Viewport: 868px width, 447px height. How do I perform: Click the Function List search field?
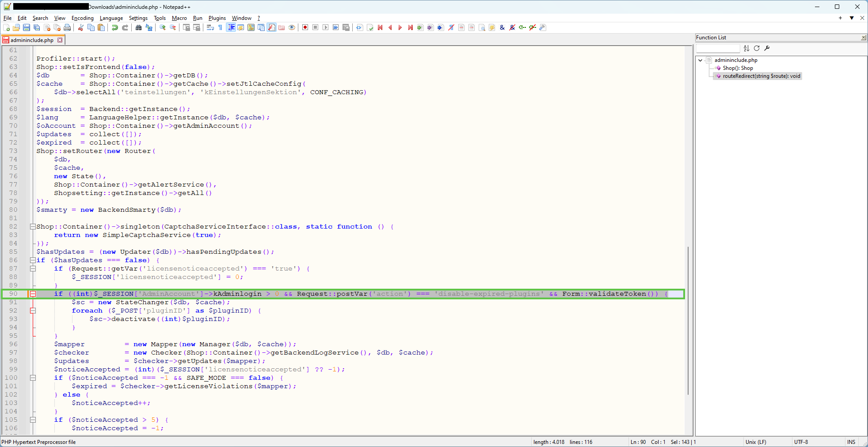tap(718, 48)
